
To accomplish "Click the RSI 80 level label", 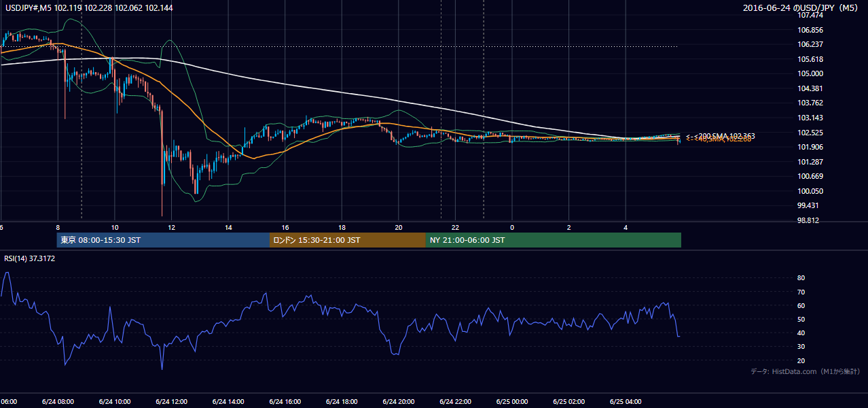I will 801,278.
